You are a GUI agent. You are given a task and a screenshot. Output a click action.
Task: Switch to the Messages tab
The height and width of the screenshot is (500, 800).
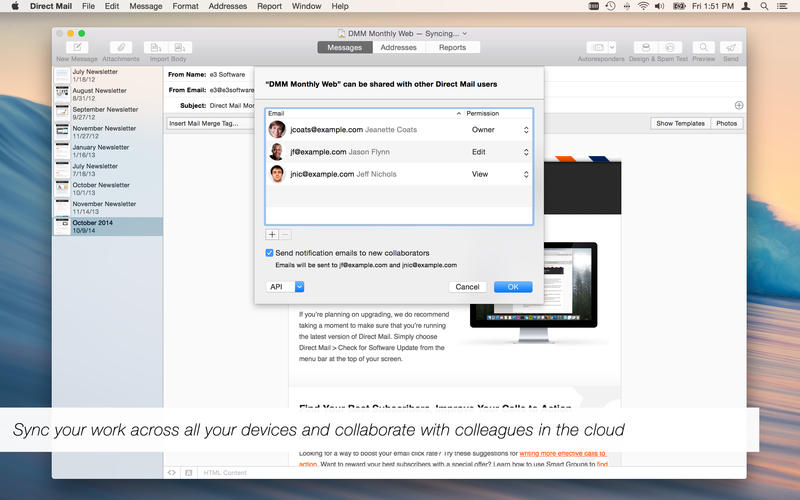click(344, 47)
